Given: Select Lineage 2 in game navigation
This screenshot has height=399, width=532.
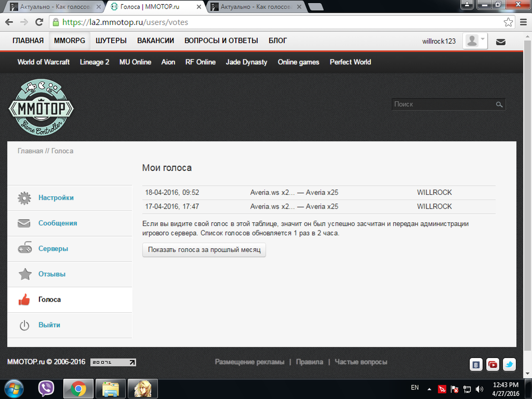Looking at the screenshot, I should pyautogui.click(x=95, y=62).
